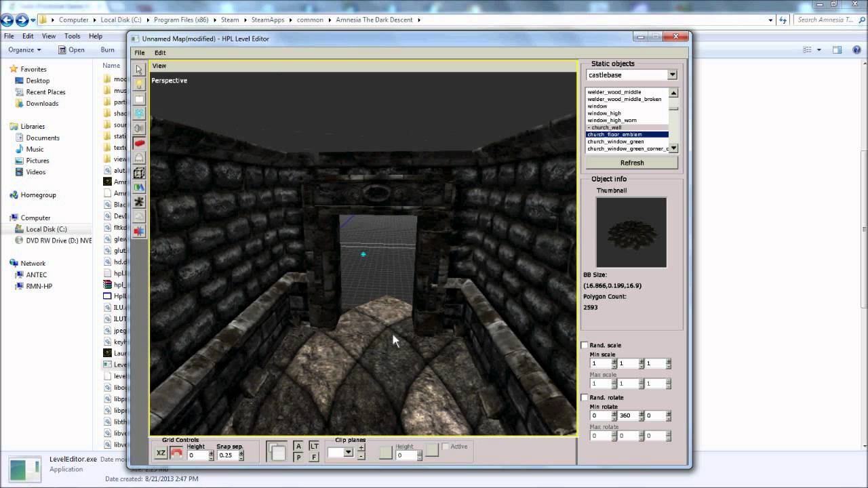Open Explorer View menu
Viewport: 868px width, 488px height.
click(x=49, y=36)
